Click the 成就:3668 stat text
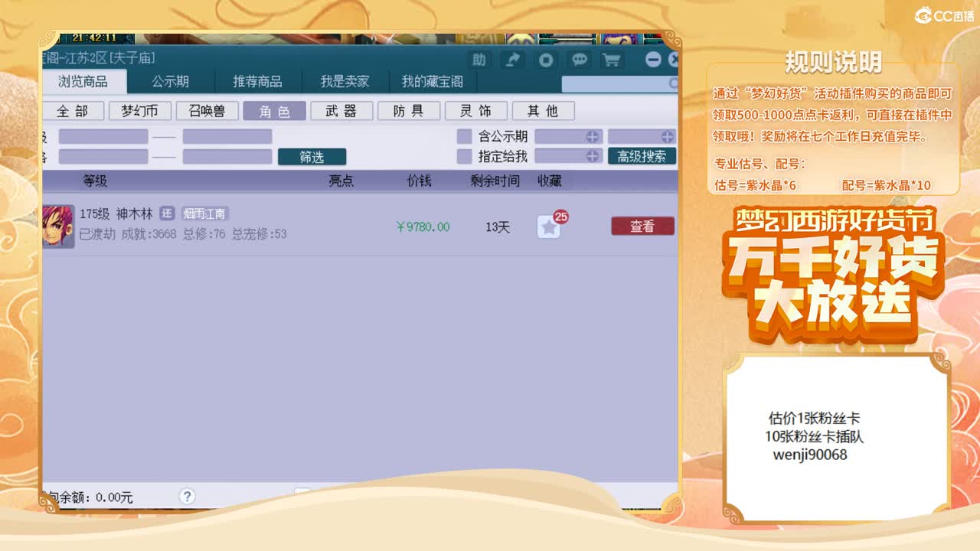 (x=149, y=233)
